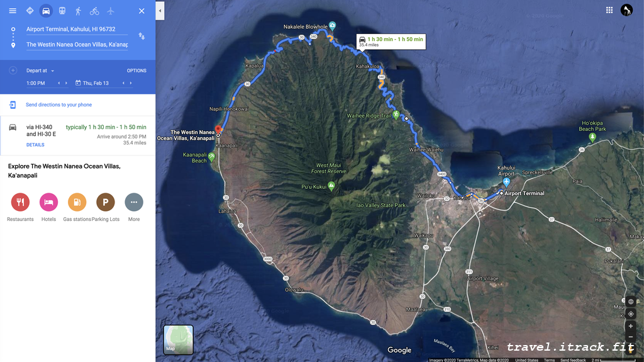644x362 pixels.
Task: Click the West Maui Forest Reserve label
Action: coord(328,168)
